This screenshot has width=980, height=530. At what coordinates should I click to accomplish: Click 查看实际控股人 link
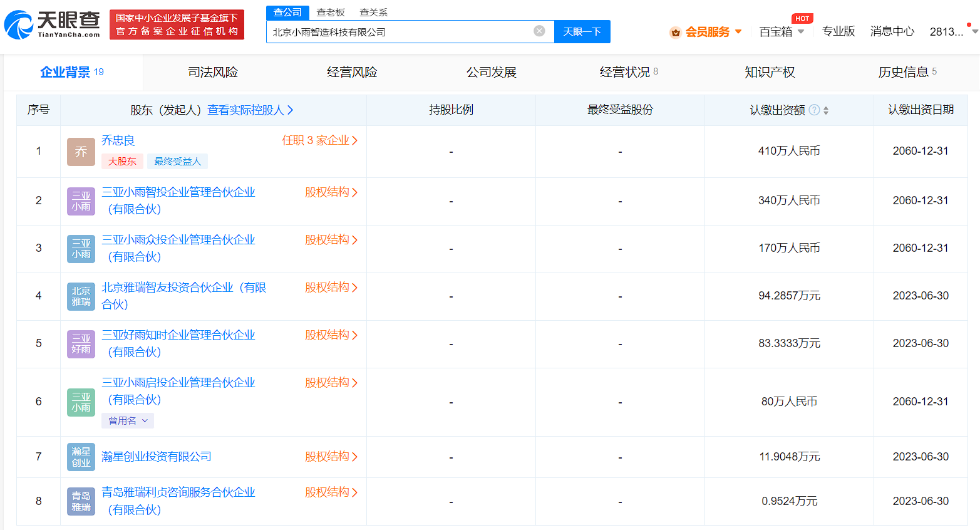[250, 110]
